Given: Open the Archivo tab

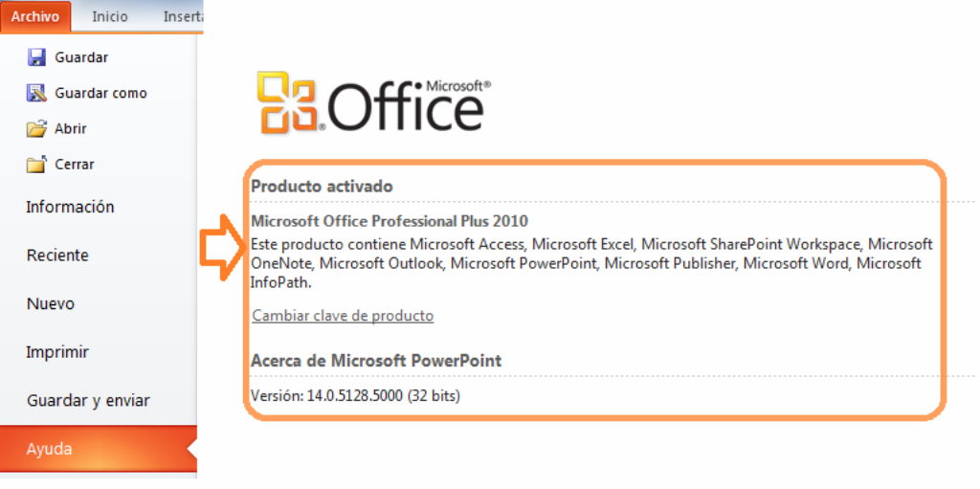Looking at the screenshot, I should click(x=35, y=16).
